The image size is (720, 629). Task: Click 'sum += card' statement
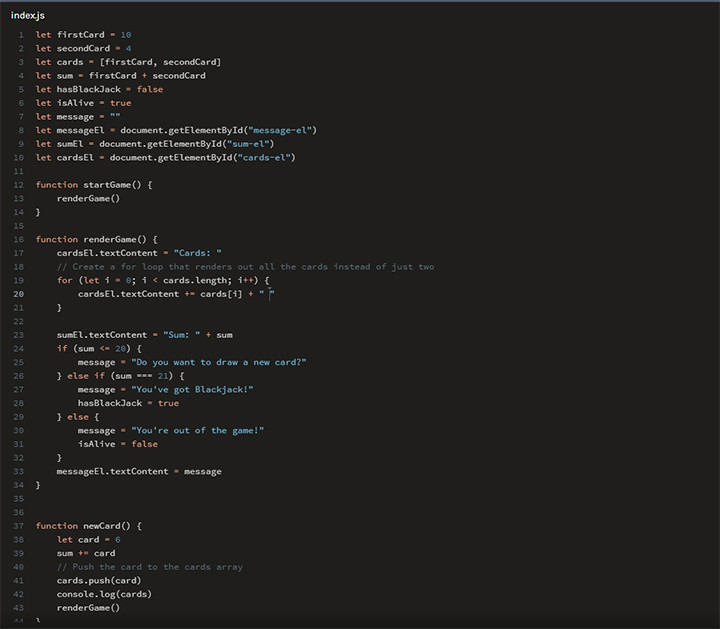tap(86, 553)
